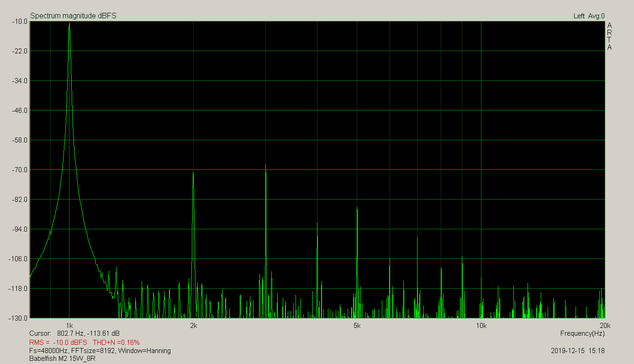This screenshot has width=634, height=364.
Task: Click the -82.0 y-axis label
Action: click(19, 200)
